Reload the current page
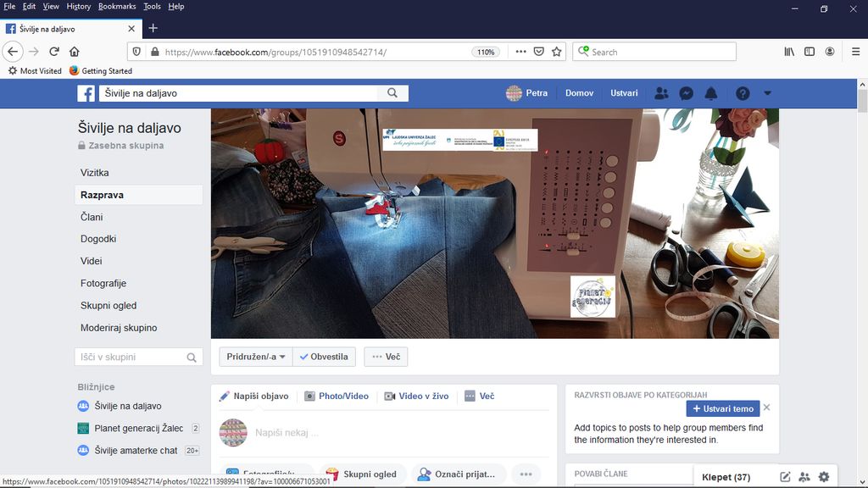Image resolution: width=868 pixels, height=488 pixels. pos(54,52)
